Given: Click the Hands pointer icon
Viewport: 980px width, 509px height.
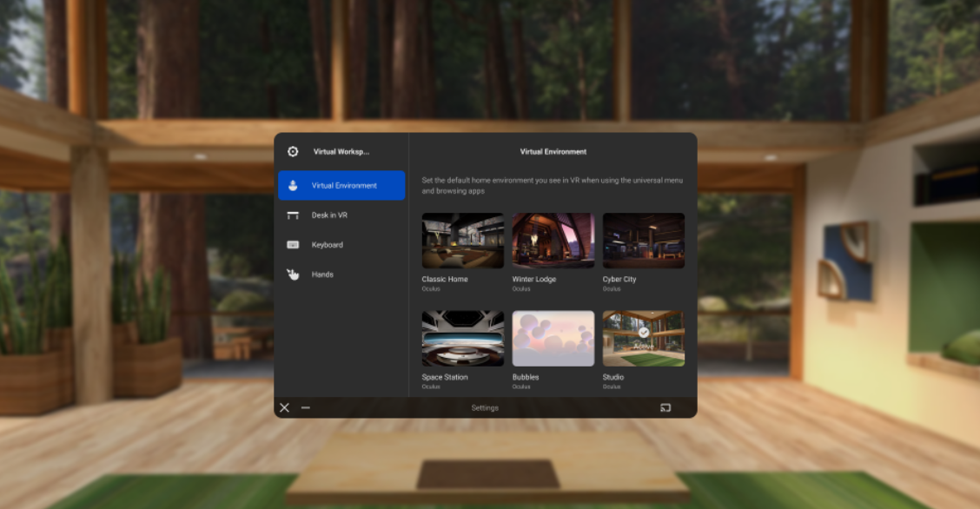Looking at the screenshot, I should 293,274.
